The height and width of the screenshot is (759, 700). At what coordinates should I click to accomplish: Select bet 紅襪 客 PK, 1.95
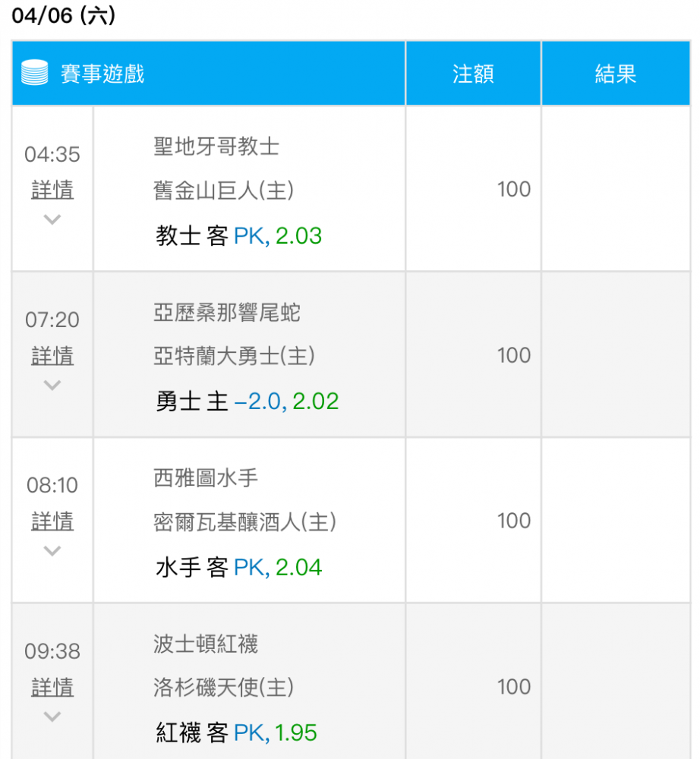(x=236, y=733)
